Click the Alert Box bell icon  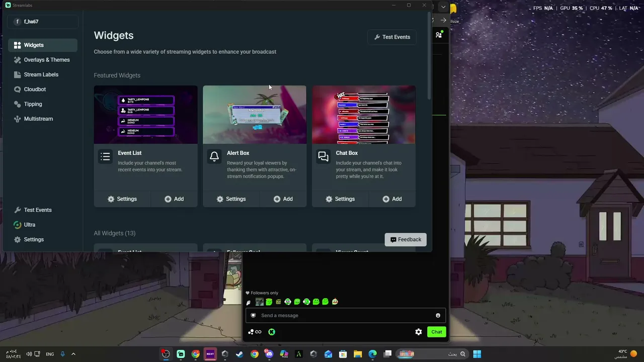pos(214,157)
